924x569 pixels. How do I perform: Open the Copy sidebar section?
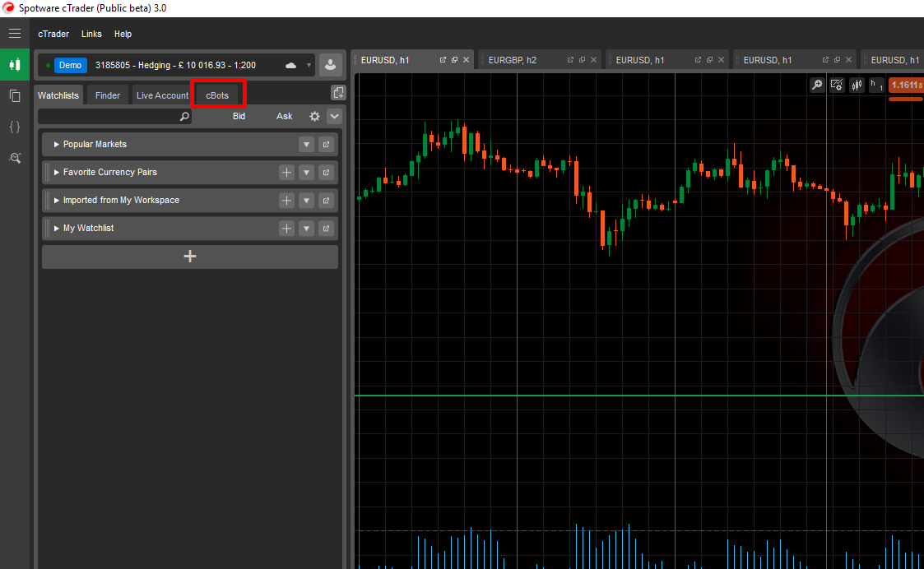click(x=15, y=95)
